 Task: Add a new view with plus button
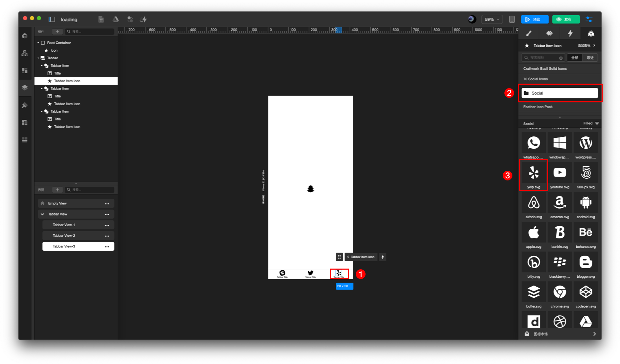[57, 190]
